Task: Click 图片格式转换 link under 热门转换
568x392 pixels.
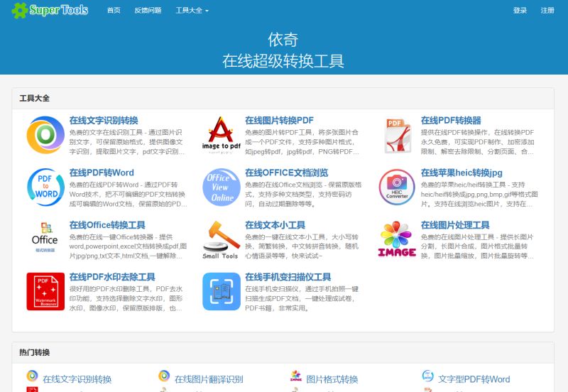Action: 332,379
